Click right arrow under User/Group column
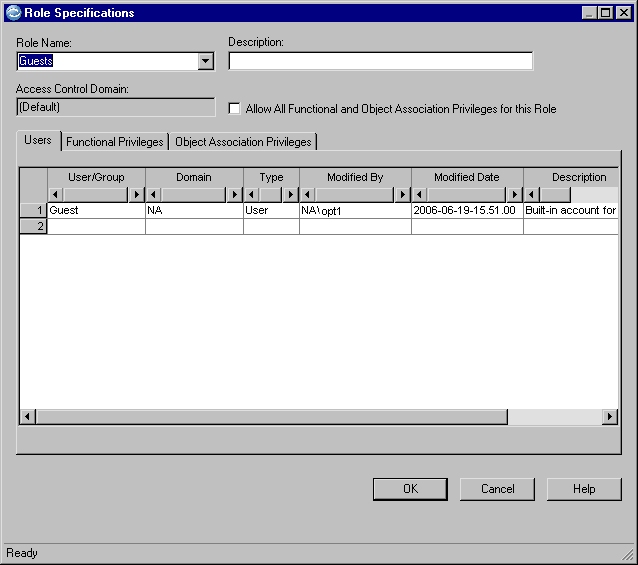The image size is (638, 565). pyautogui.click(x=137, y=195)
